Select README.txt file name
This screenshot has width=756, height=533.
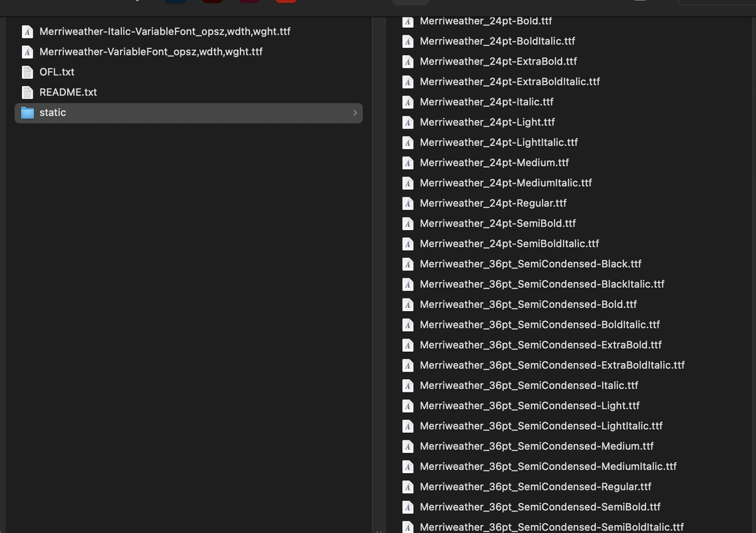(x=68, y=92)
